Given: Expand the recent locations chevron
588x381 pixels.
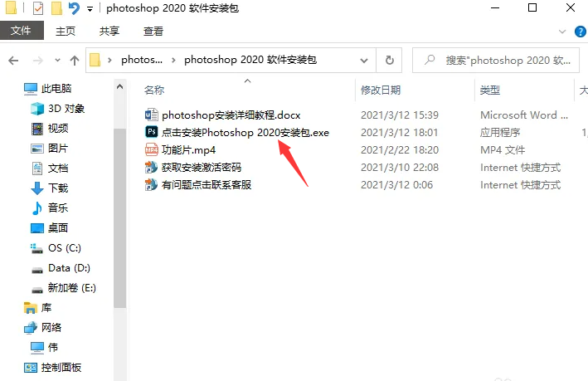Looking at the screenshot, I should click(57, 60).
